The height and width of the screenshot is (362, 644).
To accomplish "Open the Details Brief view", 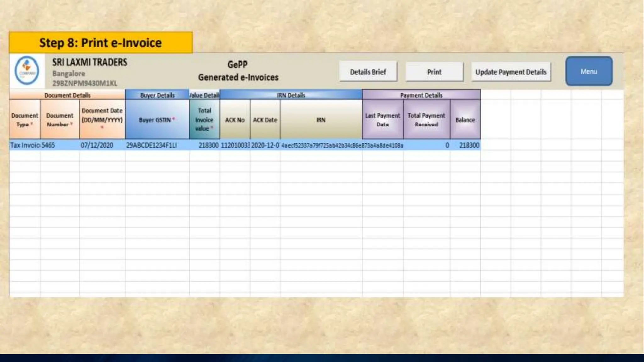I will click(368, 72).
